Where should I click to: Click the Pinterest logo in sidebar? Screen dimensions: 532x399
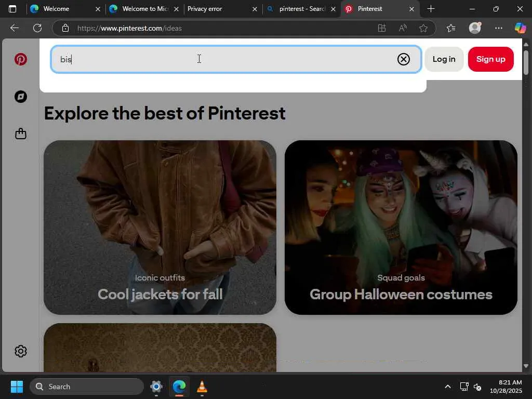(21, 59)
